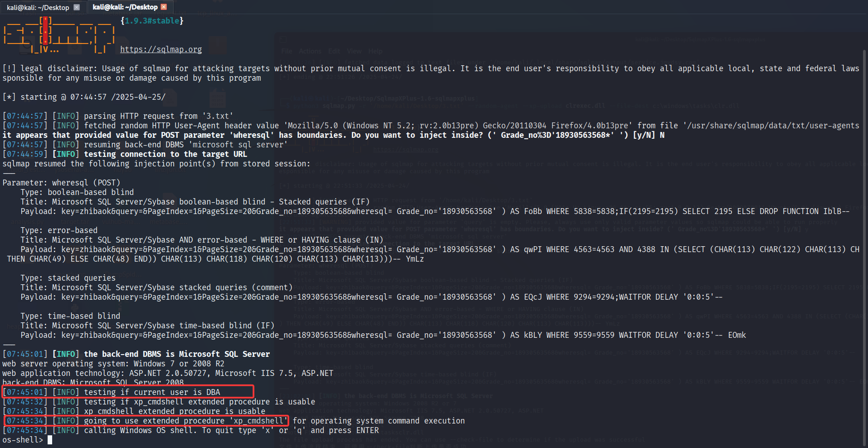Click the 'Type: stacked queries' line
Image resolution: width=868 pixels, height=448 pixels.
(68, 278)
